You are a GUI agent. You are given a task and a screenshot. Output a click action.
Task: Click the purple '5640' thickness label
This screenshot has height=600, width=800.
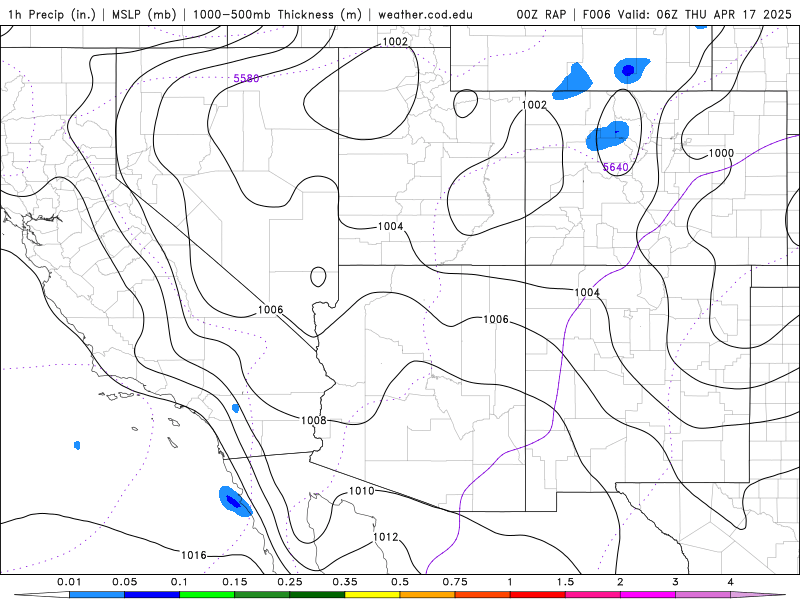pos(615,167)
